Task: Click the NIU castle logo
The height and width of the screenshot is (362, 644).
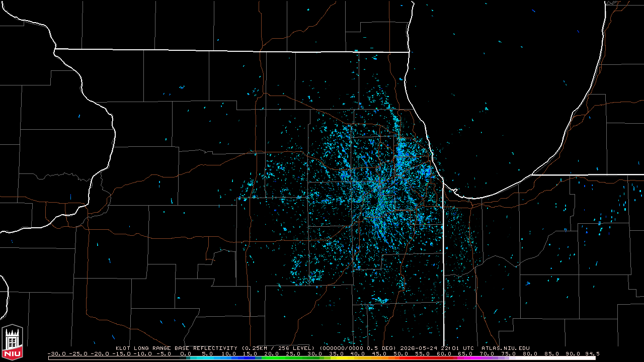Action: coord(12,342)
